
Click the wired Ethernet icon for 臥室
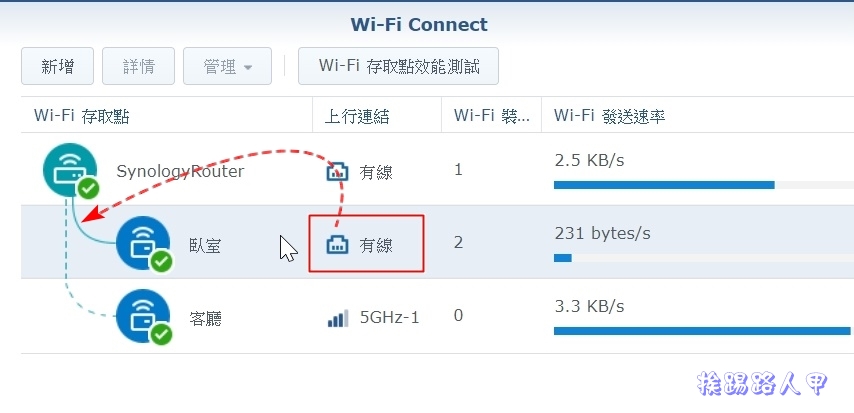(x=337, y=245)
